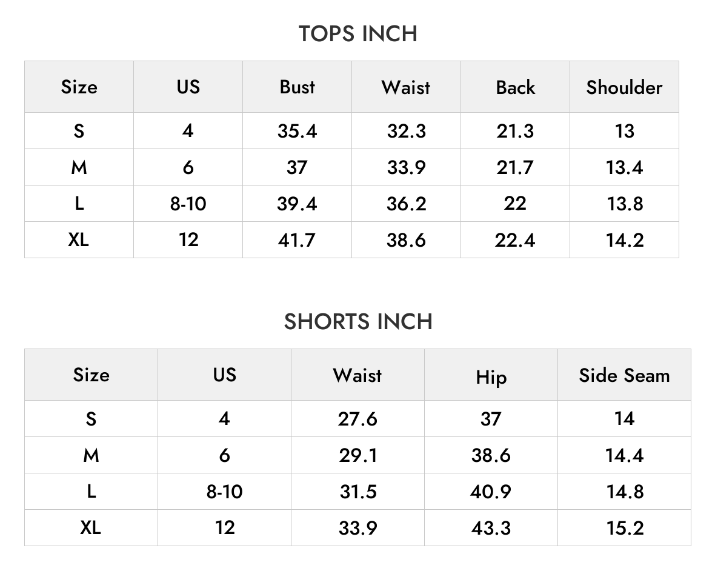The image size is (715, 588).
Task: Click shorts waist value 27.6
Action: tap(358, 419)
